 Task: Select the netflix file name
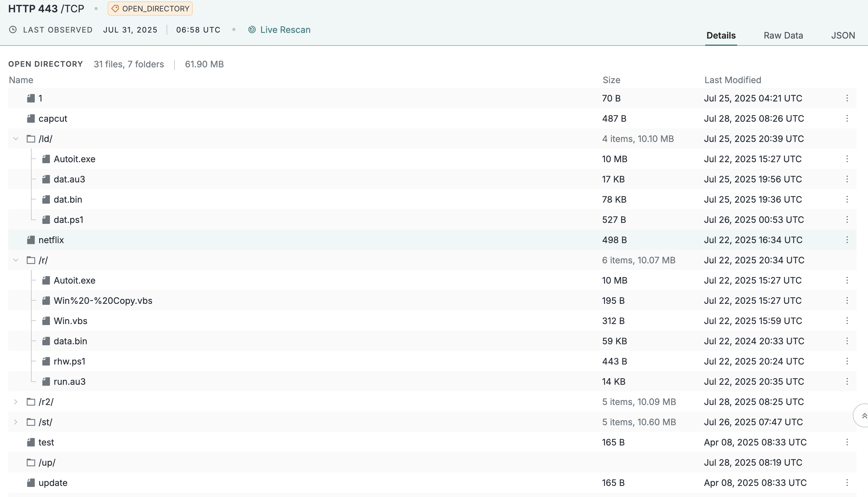pos(51,240)
